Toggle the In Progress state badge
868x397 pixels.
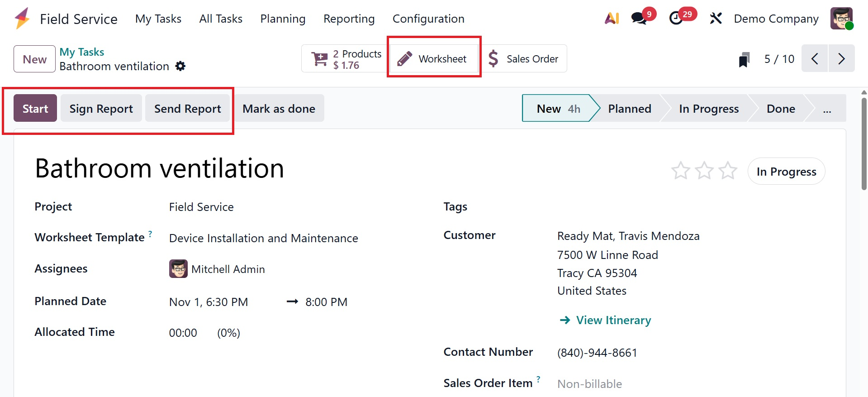[x=786, y=172]
